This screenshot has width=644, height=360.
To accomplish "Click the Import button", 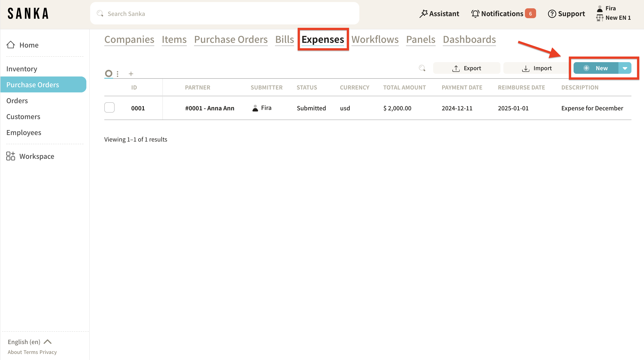I will 537,68.
